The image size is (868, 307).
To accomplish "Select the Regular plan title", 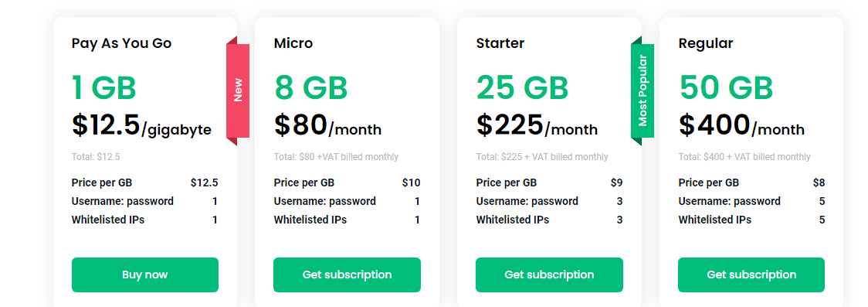I will point(706,43).
